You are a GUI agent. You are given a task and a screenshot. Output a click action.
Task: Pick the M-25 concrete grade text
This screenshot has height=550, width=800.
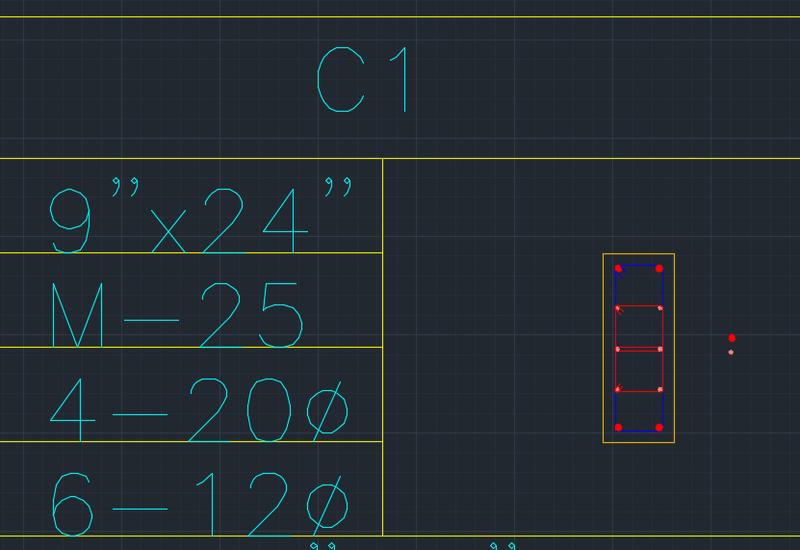point(177,315)
